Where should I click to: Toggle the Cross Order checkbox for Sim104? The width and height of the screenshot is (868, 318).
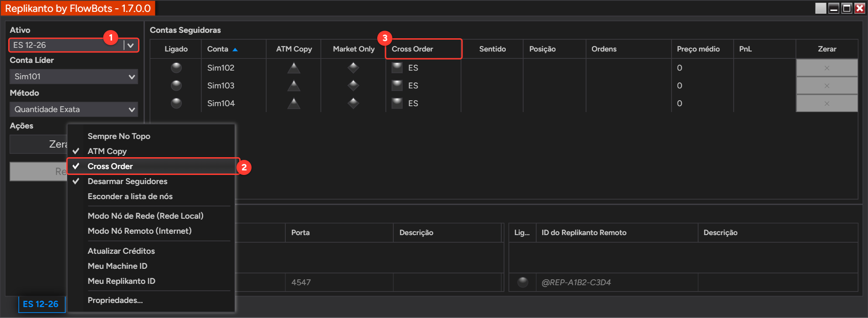tap(397, 103)
